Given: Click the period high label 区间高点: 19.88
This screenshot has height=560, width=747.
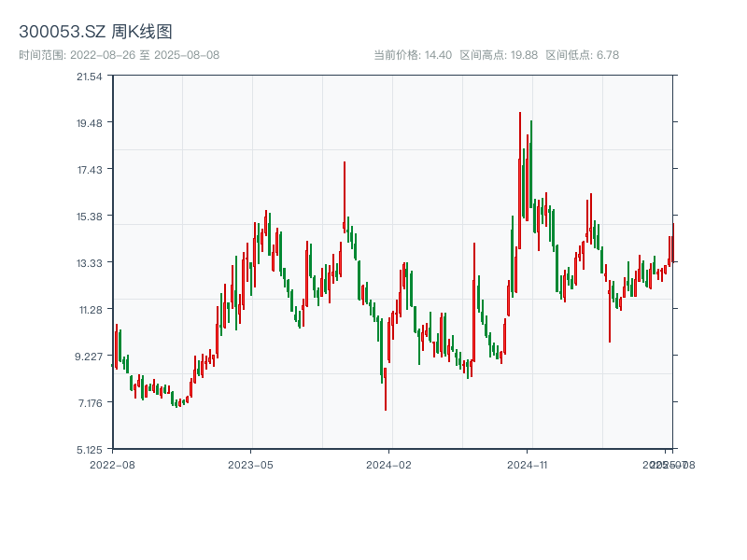Looking at the screenshot, I should [x=499, y=55].
